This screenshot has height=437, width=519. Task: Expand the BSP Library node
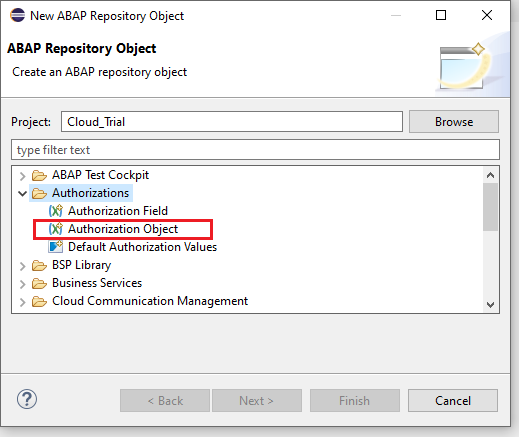click(22, 266)
